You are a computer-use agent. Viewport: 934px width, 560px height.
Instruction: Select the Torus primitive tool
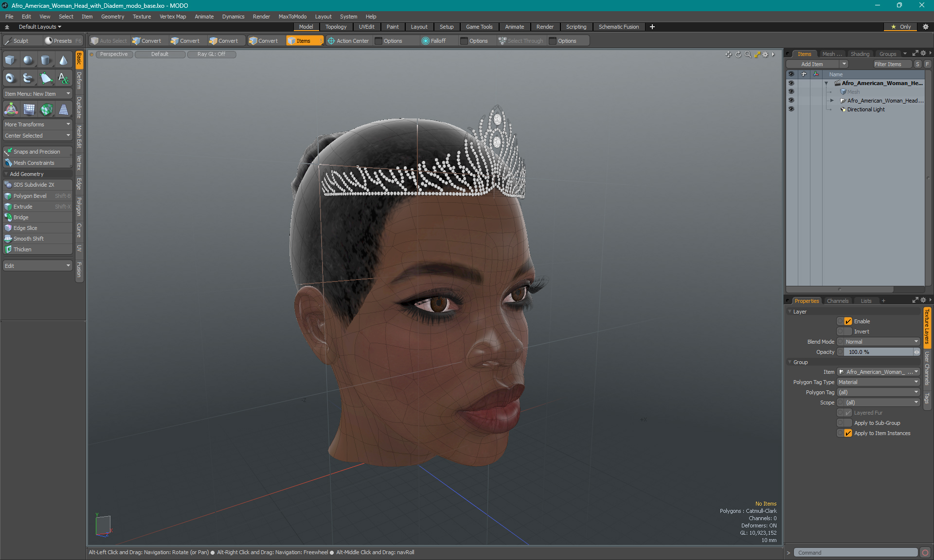tap(10, 78)
